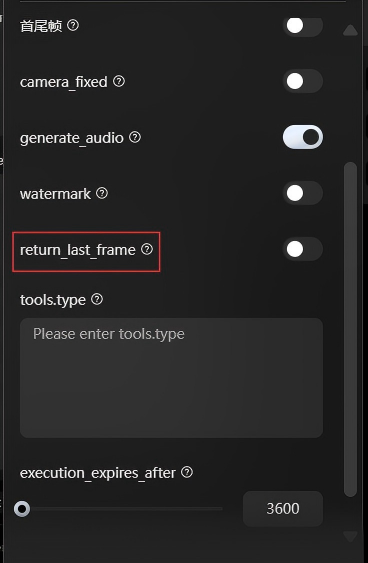Click the generate_audio label text

(71, 138)
